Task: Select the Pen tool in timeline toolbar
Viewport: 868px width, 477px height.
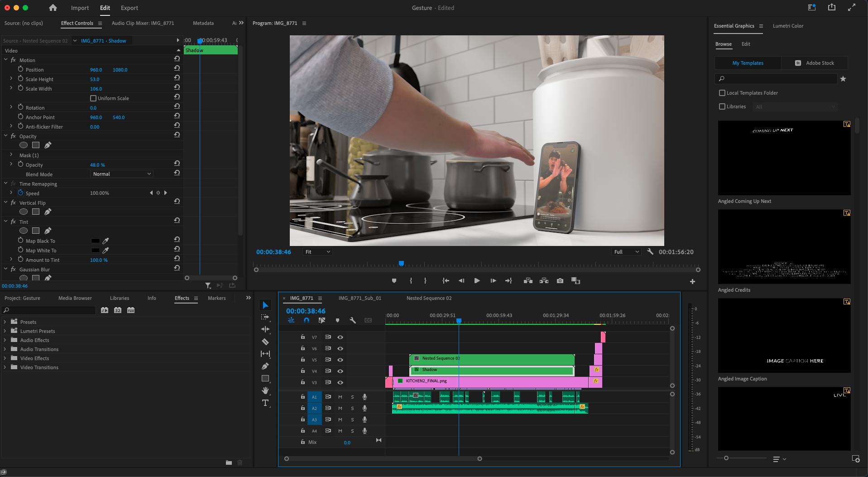Action: pos(265,366)
